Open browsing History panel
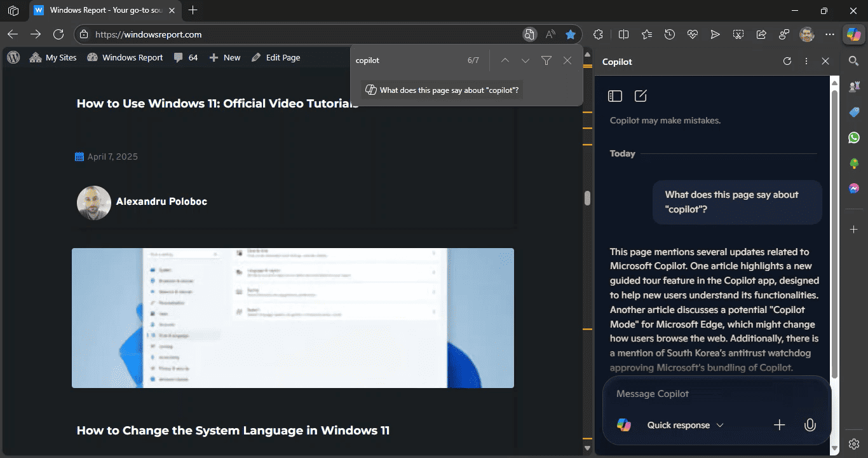Image resolution: width=868 pixels, height=458 pixels. tap(670, 34)
